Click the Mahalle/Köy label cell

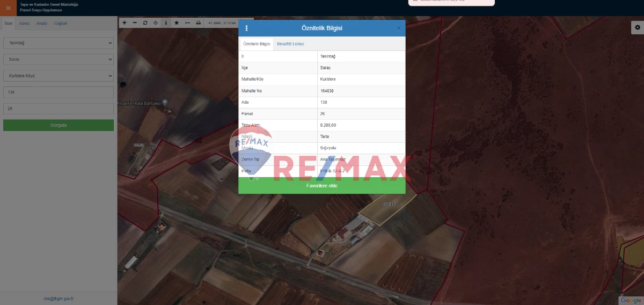(278, 79)
